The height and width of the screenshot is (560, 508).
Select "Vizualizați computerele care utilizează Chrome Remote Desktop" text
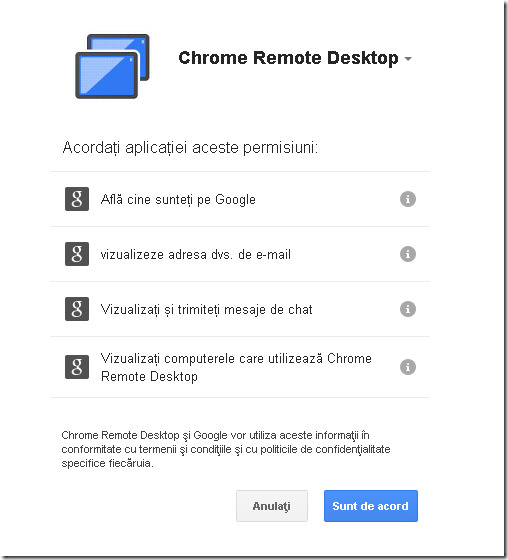236,367
